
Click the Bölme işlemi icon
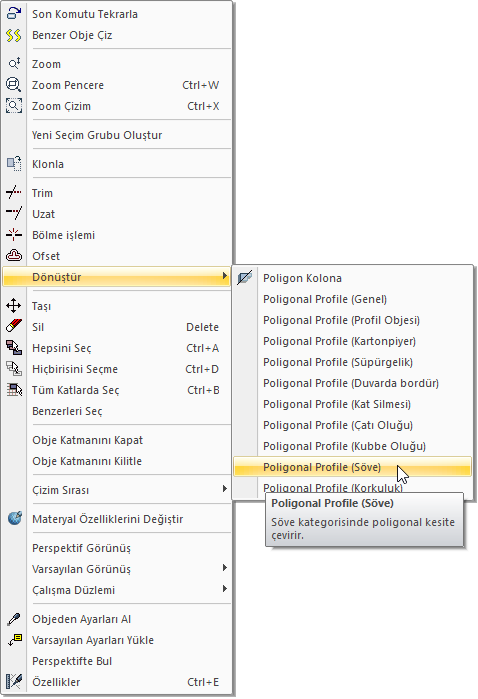click(14, 234)
